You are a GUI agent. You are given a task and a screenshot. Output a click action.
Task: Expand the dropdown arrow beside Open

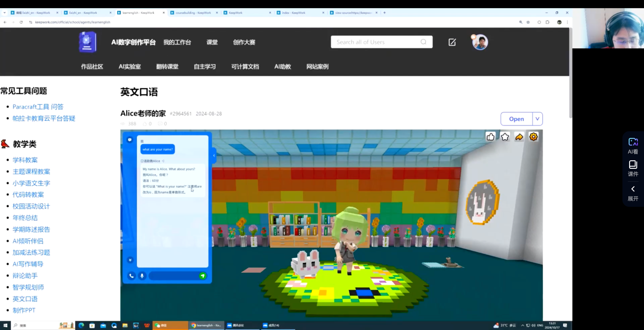(537, 119)
